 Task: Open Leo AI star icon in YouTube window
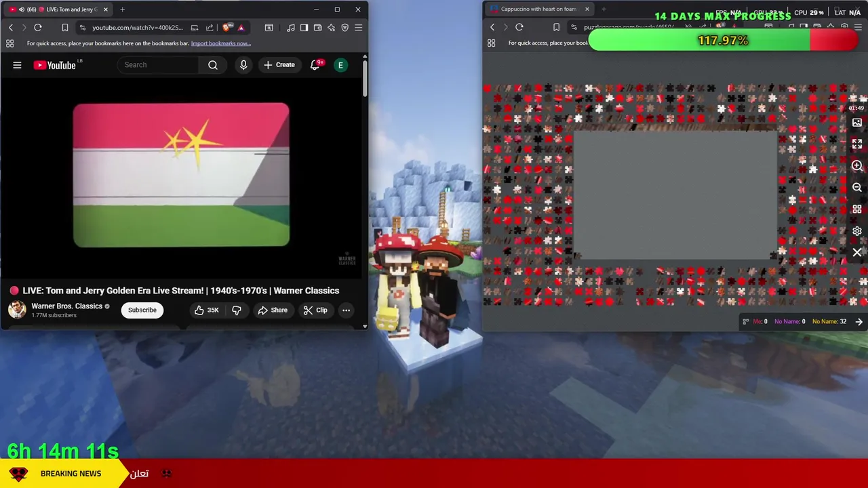(x=331, y=27)
